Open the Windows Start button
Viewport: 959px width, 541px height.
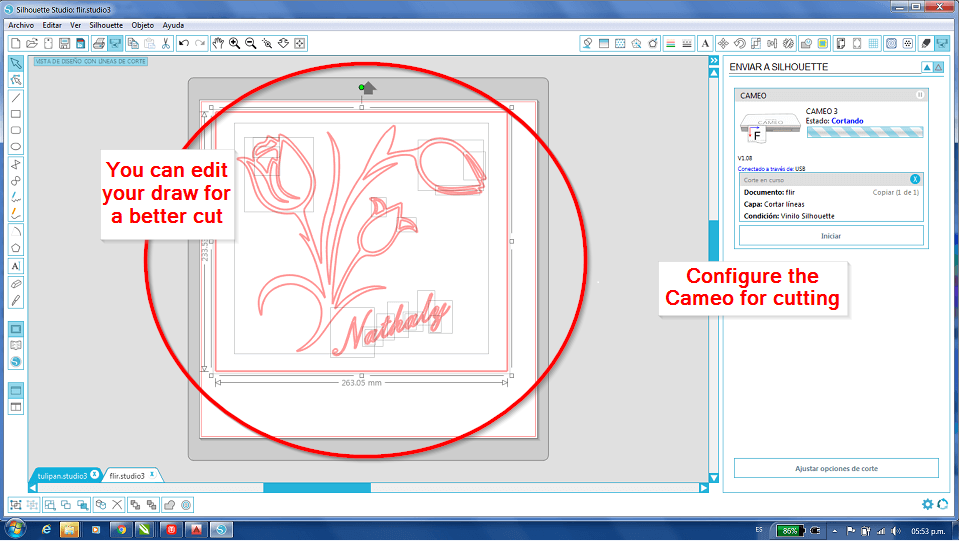[15, 529]
